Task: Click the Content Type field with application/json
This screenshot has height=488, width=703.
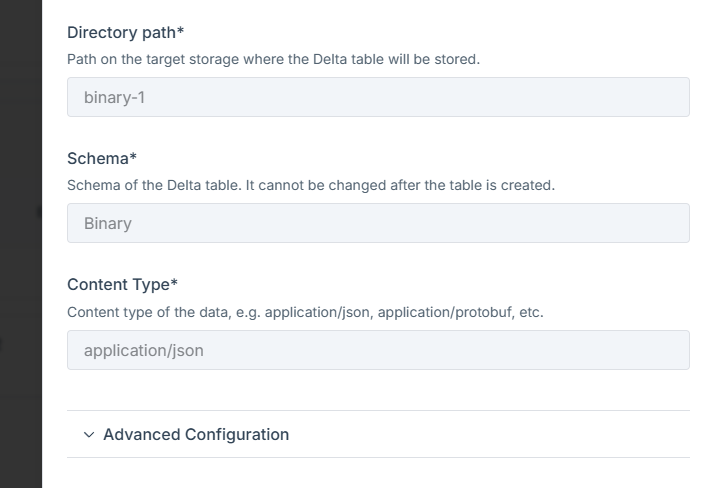Action: (378, 350)
